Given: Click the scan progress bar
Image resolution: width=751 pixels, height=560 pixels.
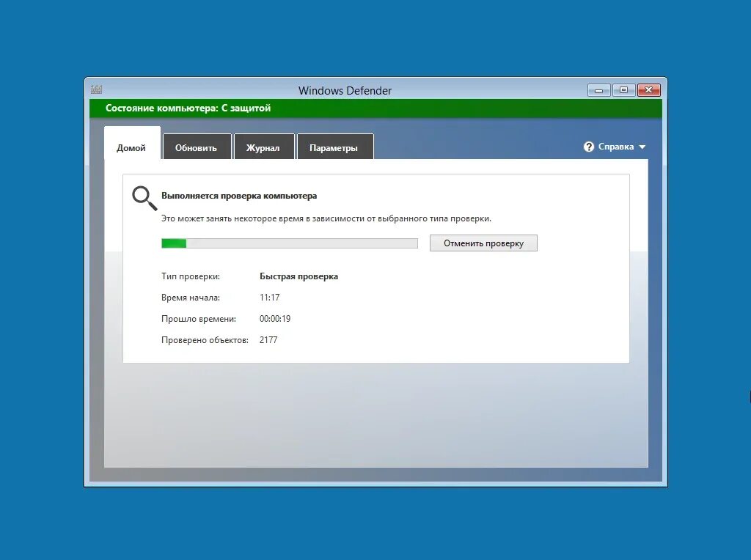Looking at the screenshot, I should tap(289, 243).
